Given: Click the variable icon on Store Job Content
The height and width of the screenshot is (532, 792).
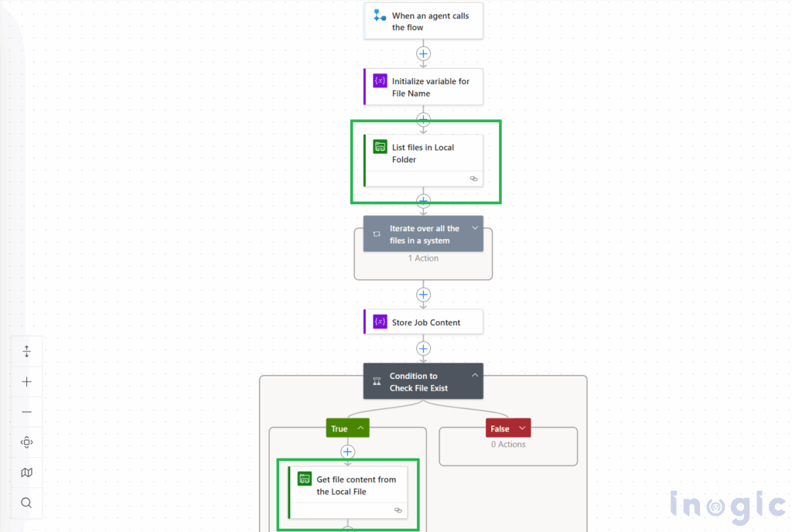Looking at the screenshot, I should coord(380,322).
